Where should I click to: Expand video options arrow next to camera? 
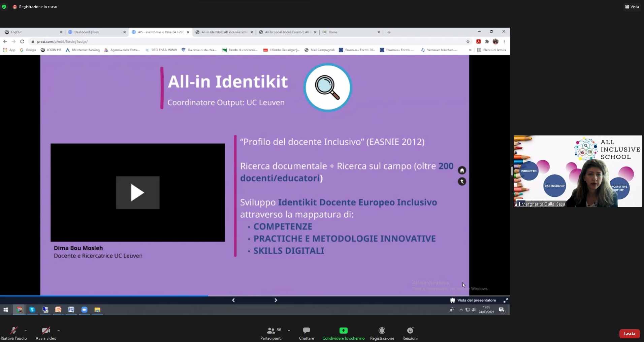click(59, 331)
